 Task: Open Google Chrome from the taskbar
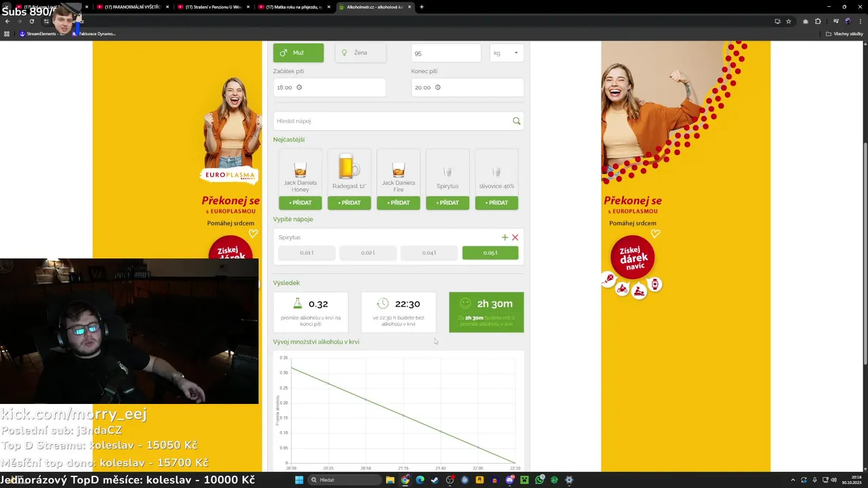click(x=405, y=480)
